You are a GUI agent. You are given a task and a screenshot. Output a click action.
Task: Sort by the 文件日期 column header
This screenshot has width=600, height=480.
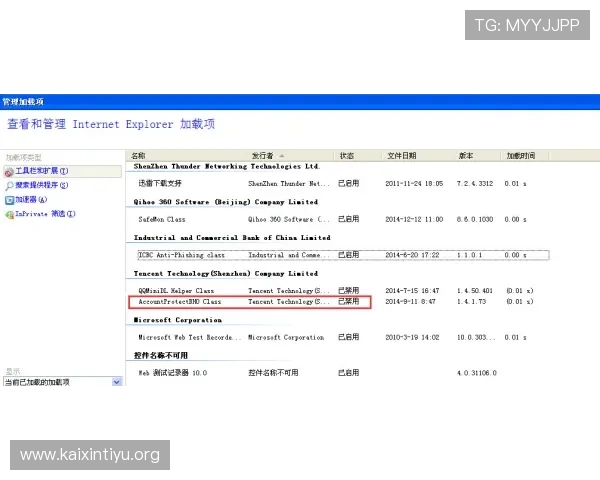402,156
